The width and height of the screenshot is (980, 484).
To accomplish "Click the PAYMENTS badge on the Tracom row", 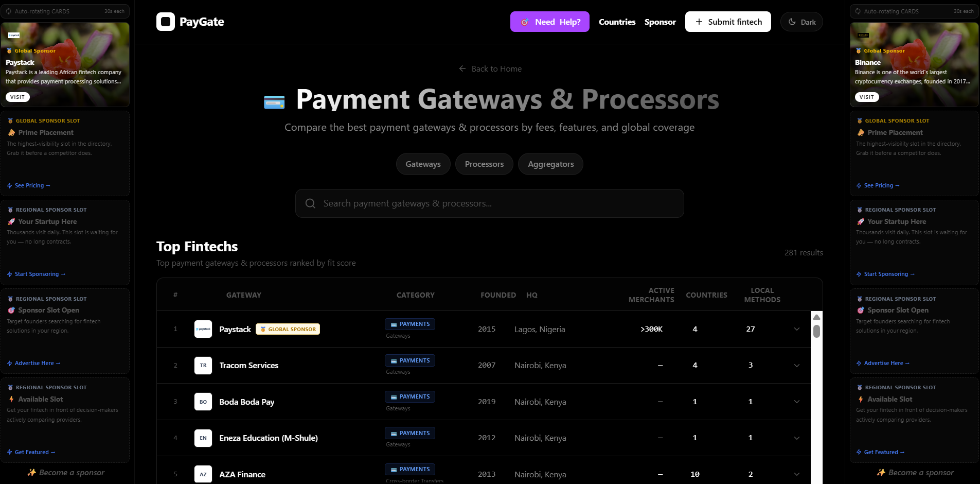I will click(409, 360).
